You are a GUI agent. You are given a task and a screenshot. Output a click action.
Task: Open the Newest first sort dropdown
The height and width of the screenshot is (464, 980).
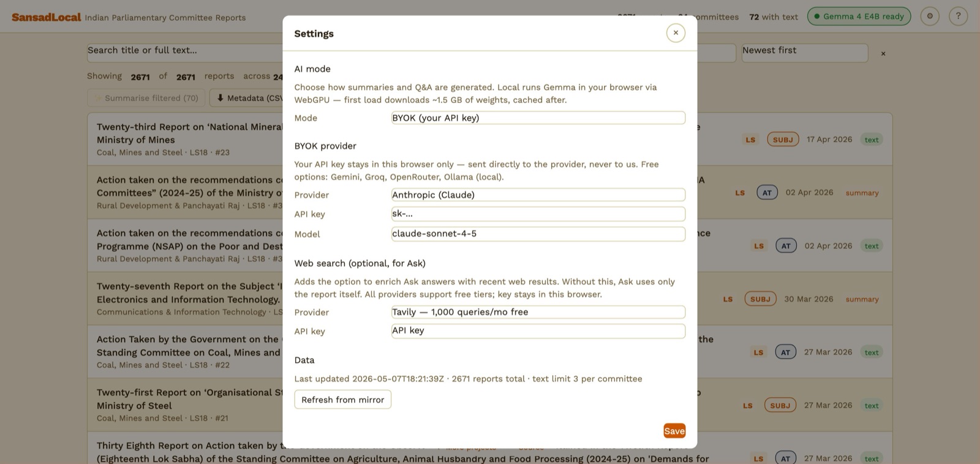[x=805, y=52]
